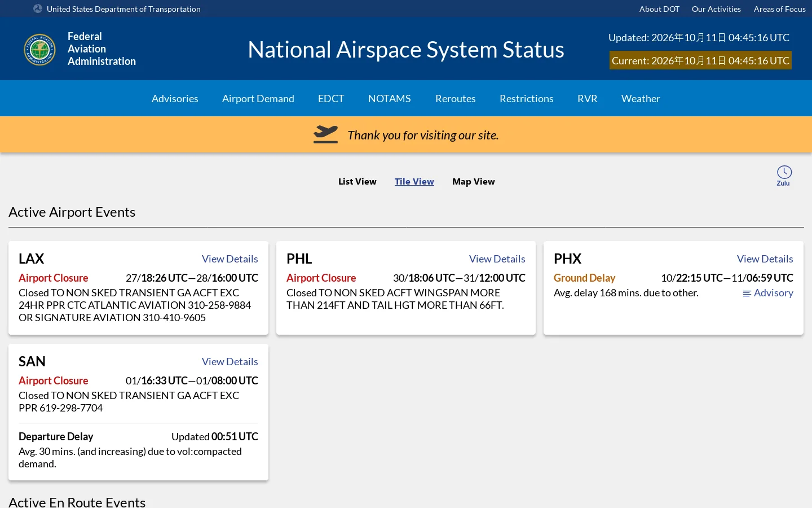
Task: View Details for SAN
Action: click(230, 361)
